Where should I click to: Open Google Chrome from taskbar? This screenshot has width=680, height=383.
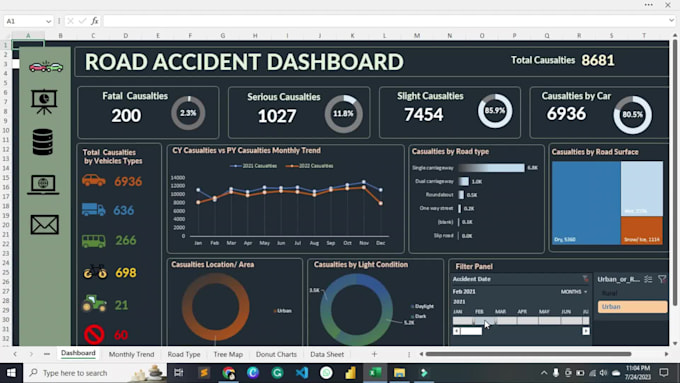(x=229, y=373)
